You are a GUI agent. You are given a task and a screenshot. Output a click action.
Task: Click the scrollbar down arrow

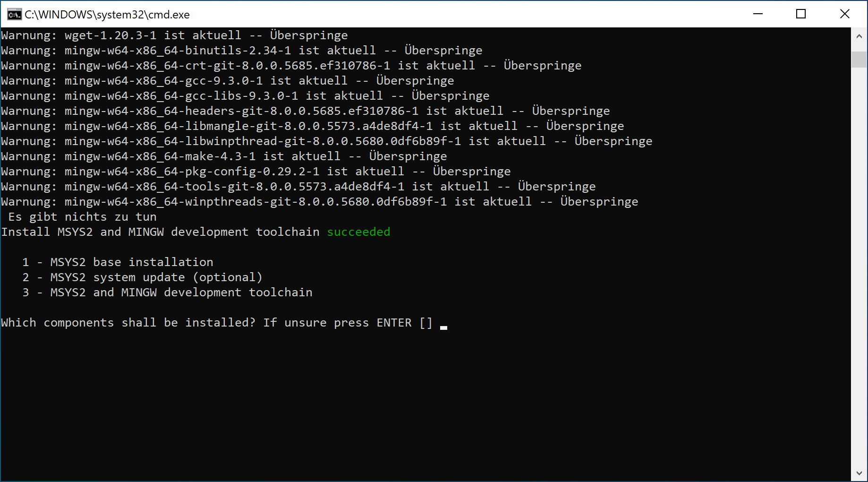click(x=859, y=473)
